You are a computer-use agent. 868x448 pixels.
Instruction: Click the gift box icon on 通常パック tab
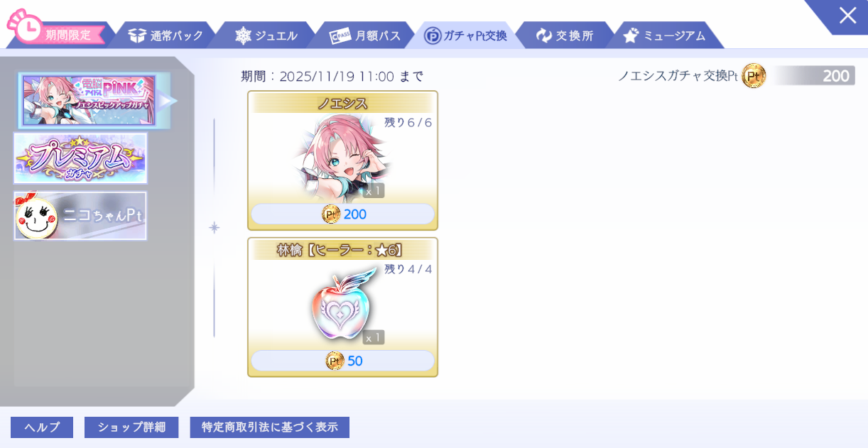(136, 35)
